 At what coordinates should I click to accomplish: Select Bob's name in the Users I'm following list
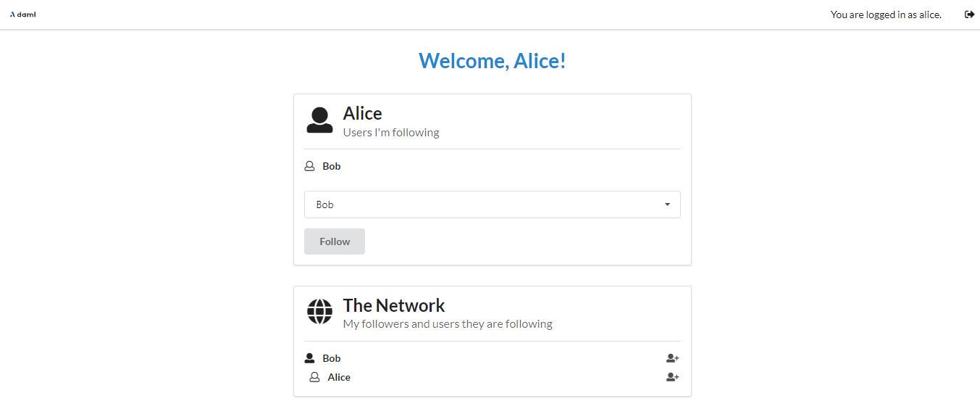pyautogui.click(x=332, y=166)
